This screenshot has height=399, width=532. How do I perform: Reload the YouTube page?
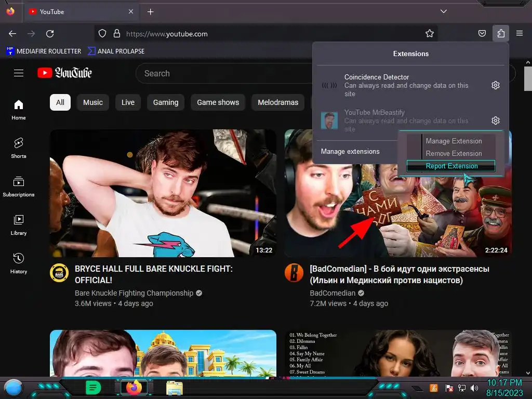[x=50, y=34]
